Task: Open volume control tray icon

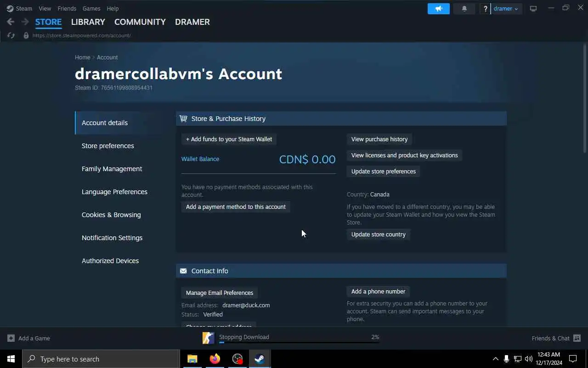Action: pyautogui.click(x=529, y=359)
